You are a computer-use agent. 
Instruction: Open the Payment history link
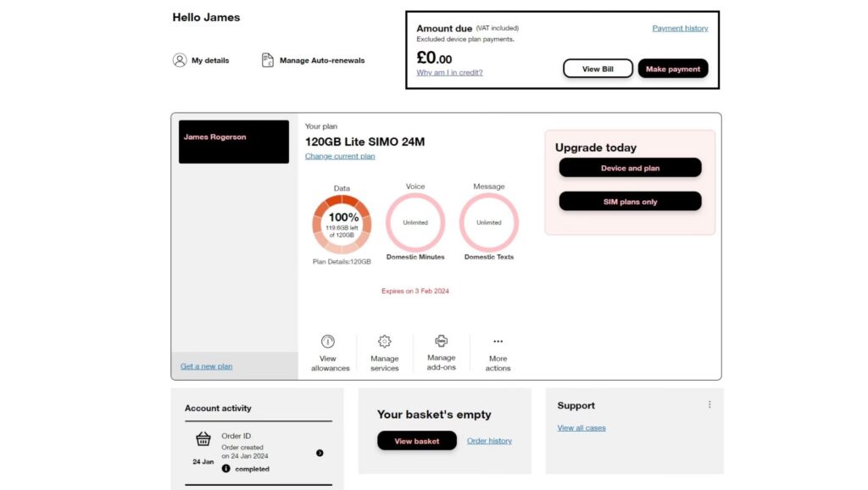point(680,28)
